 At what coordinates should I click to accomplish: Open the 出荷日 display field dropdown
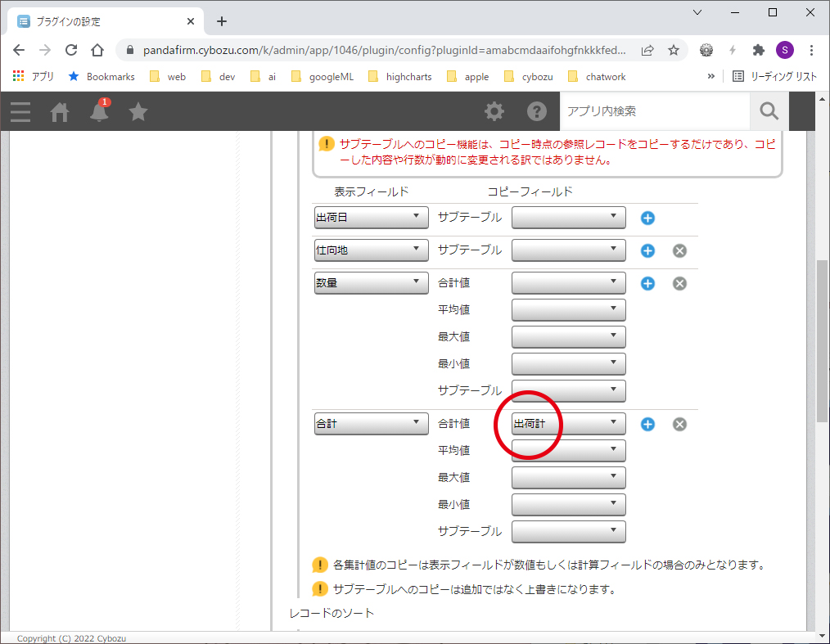(371, 218)
